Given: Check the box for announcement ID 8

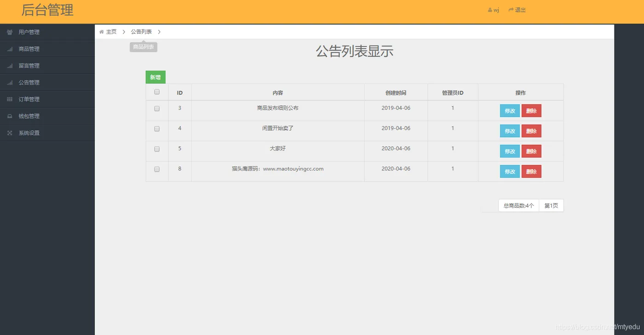Looking at the screenshot, I should click(157, 169).
